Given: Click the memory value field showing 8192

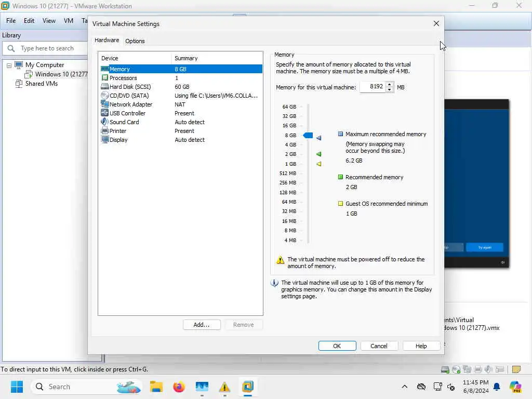Looking at the screenshot, I should (x=373, y=87).
